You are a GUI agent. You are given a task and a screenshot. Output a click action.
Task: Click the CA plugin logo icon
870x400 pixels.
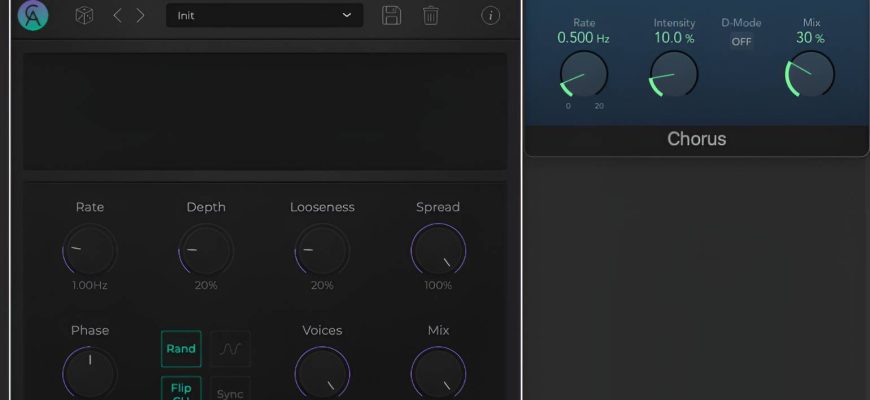[x=33, y=16]
